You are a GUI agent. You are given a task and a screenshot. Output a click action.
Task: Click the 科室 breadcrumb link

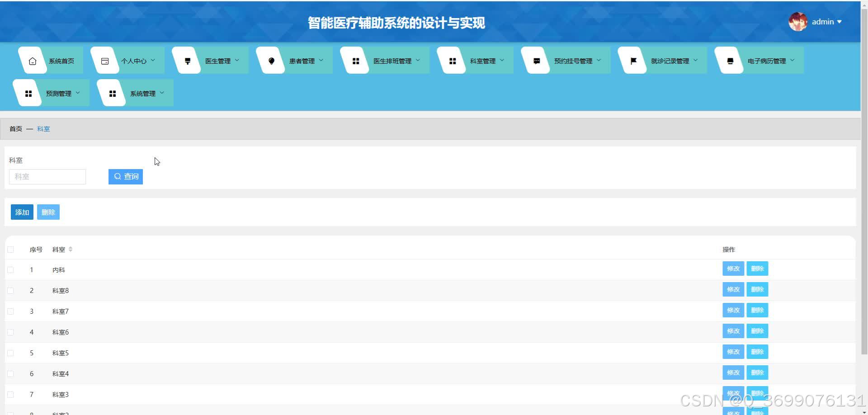(43, 129)
